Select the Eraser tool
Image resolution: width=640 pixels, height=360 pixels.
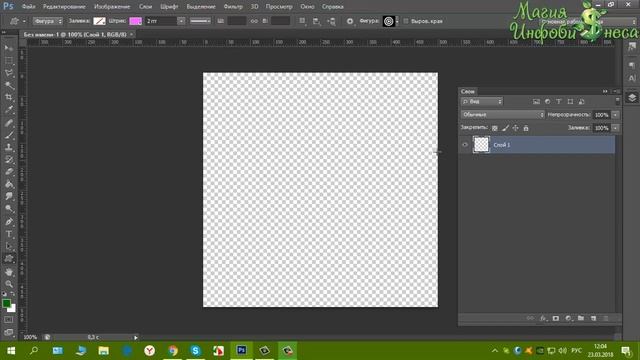click(x=9, y=172)
